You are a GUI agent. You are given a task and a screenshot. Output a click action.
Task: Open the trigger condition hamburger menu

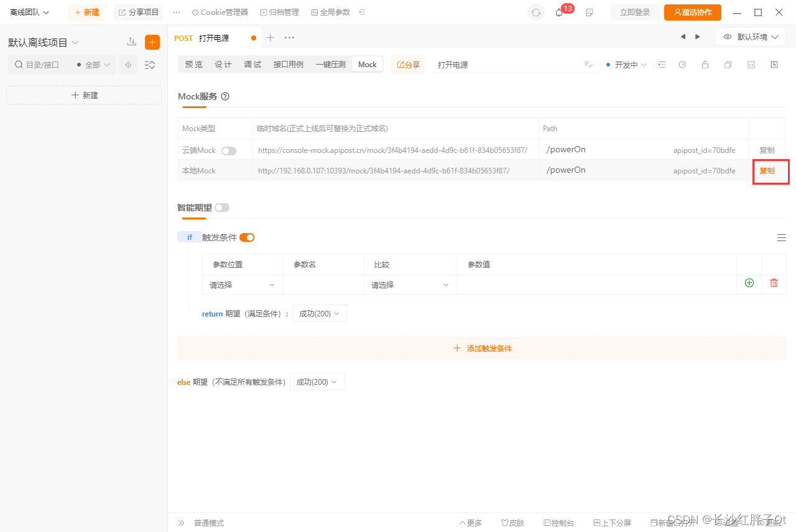[x=782, y=237]
